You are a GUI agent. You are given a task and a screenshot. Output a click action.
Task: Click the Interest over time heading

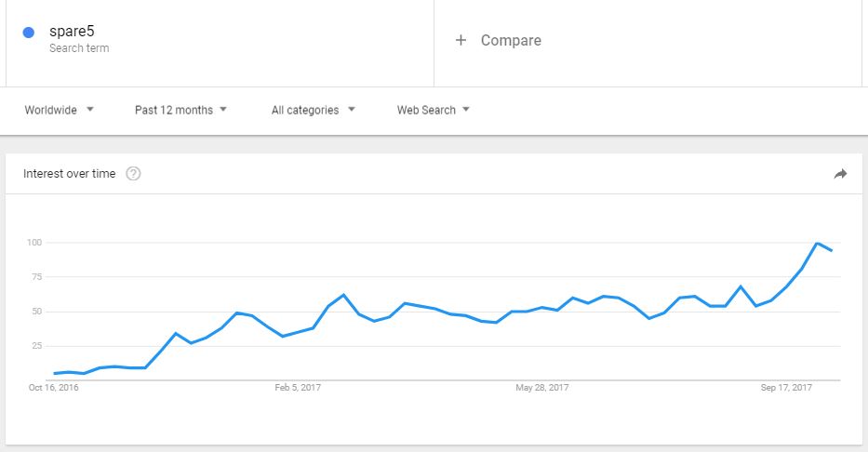coord(69,174)
